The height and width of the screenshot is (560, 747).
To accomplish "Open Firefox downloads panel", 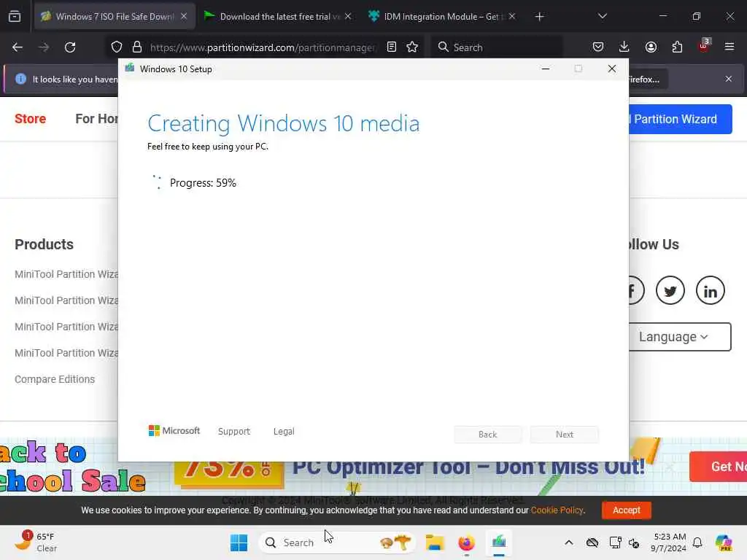I will point(624,47).
